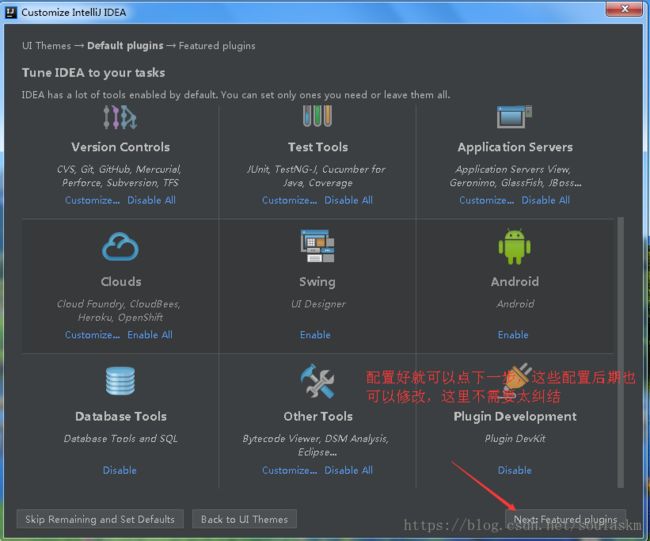Click the Swing heading
The width and height of the screenshot is (650, 541).
(x=318, y=282)
